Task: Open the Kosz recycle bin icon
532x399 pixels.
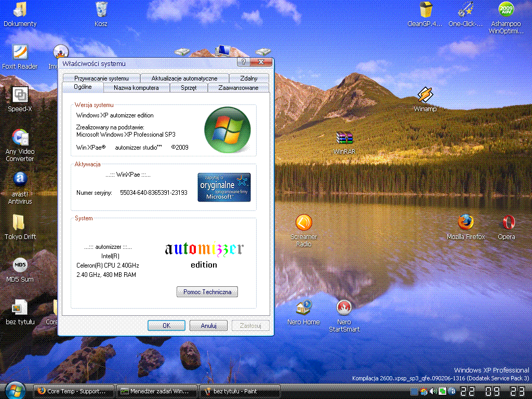Action: pos(101,14)
